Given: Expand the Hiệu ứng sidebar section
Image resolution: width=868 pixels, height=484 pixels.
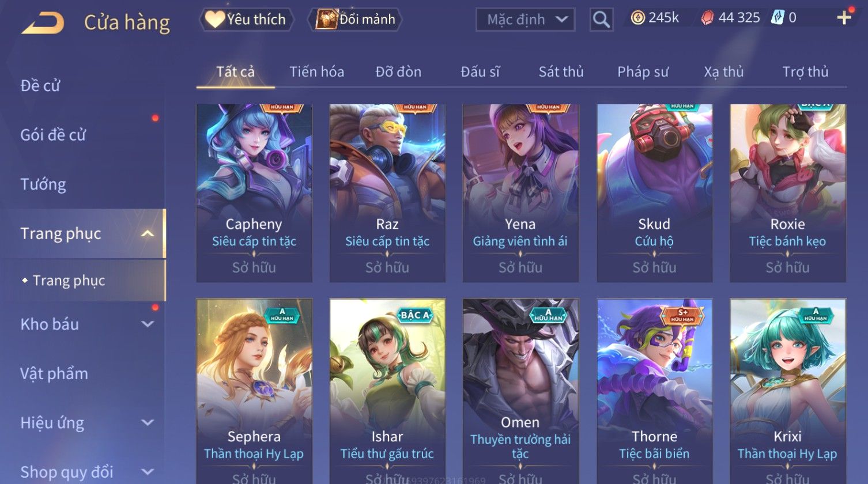Looking at the screenshot, I should coord(148,422).
